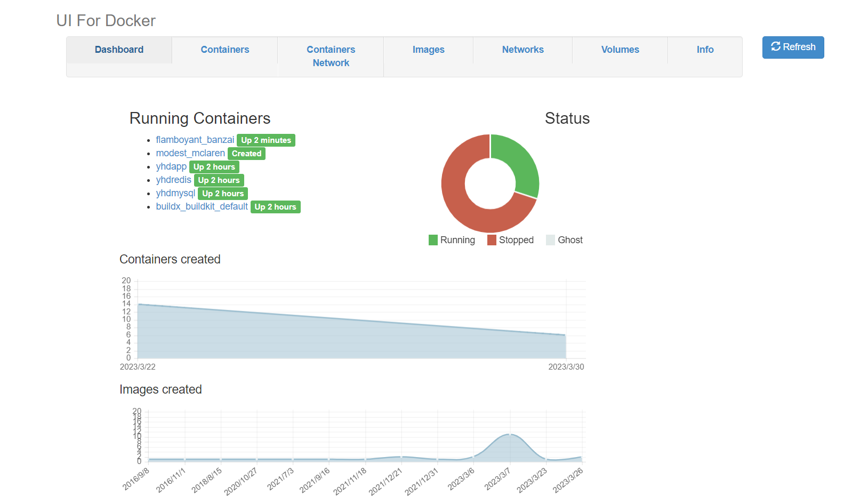
Task: Open the buildx_buildkit_default container link
Action: (202, 206)
